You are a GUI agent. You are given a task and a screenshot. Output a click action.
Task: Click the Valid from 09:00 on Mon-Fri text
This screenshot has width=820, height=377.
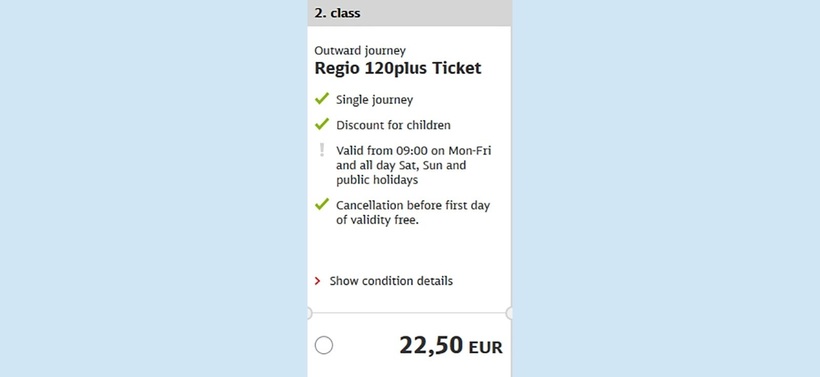pyautogui.click(x=414, y=151)
